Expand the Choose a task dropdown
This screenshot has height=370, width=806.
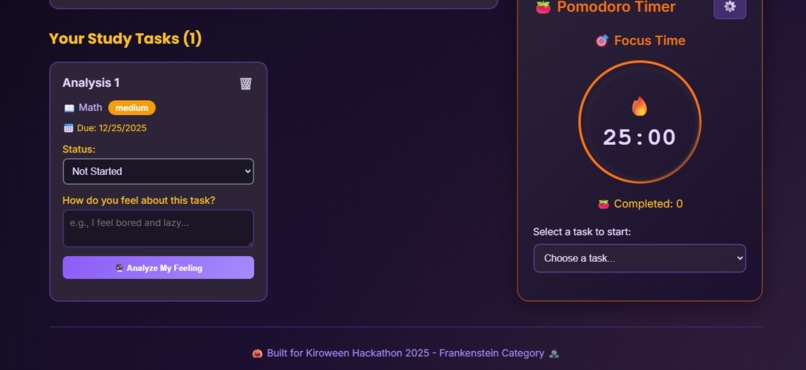(639, 258)
